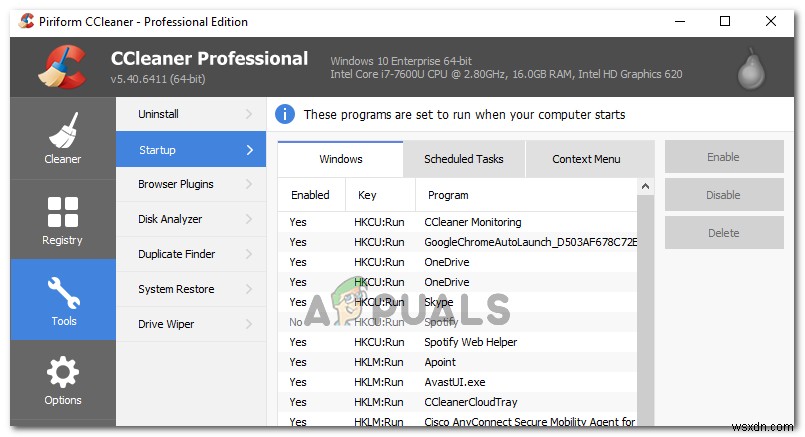Expand the Uninstall menu chevron
Screen dimensions: 805x437
248,114
